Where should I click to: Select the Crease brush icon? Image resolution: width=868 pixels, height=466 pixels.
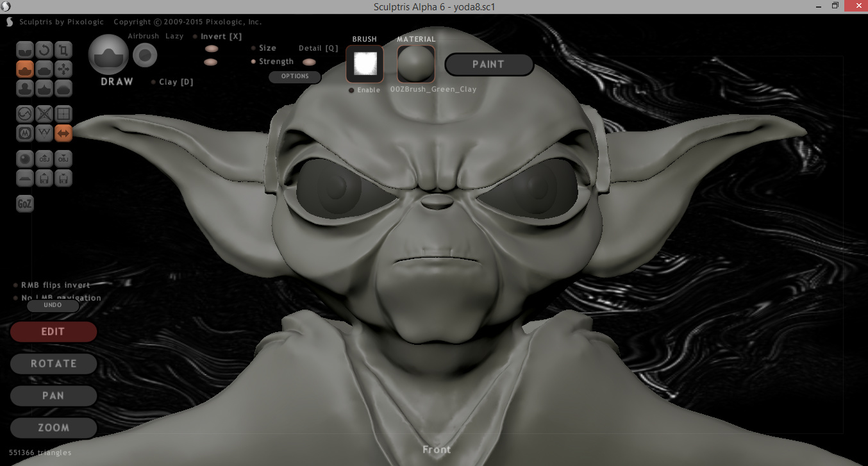point(25,49)
